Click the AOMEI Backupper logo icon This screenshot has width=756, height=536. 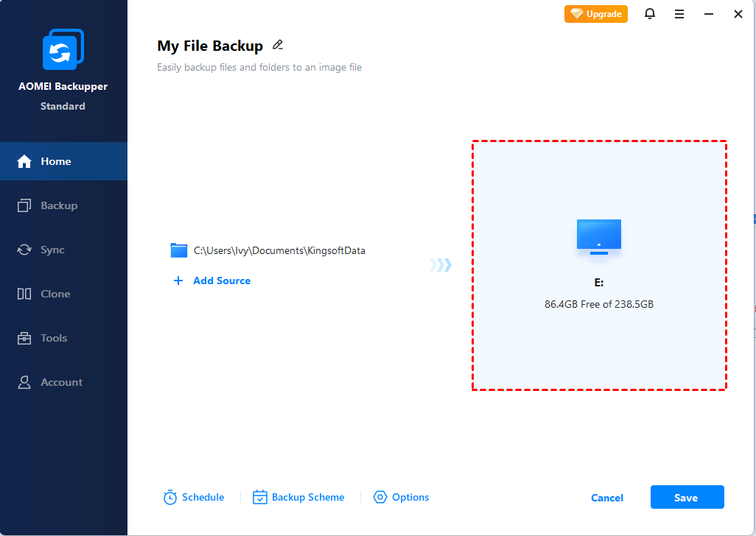point(63,49)
